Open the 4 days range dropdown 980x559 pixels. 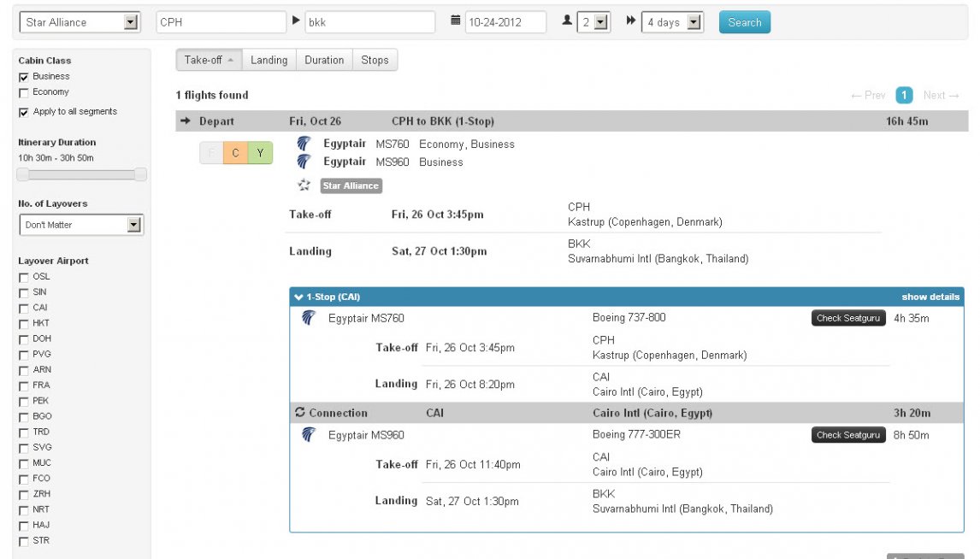click(672, 22)
